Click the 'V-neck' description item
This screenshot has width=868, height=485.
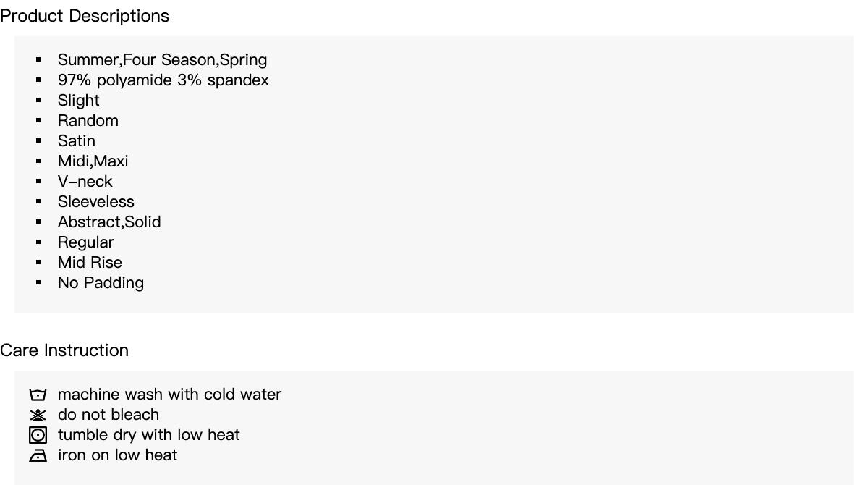pyautogui.click(x=85, y=182)
